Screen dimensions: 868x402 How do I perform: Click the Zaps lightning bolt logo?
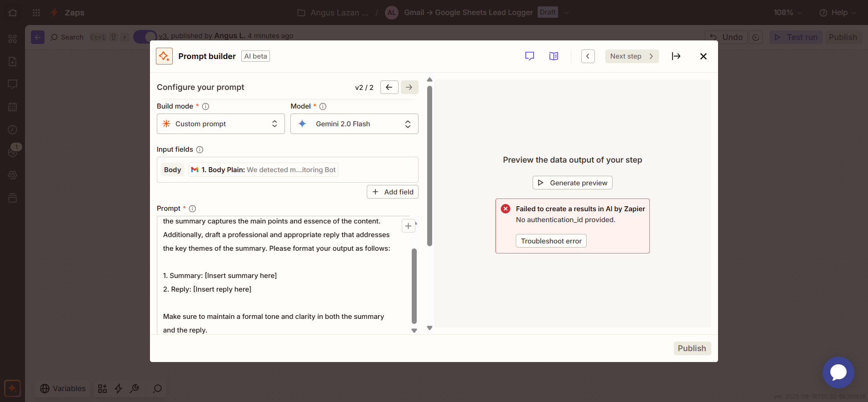pos(55,13)
